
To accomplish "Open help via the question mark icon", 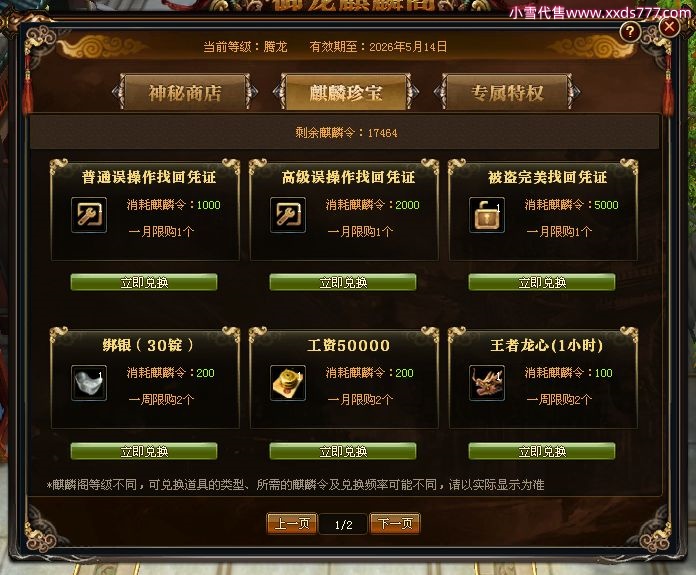I will (630, 32).
